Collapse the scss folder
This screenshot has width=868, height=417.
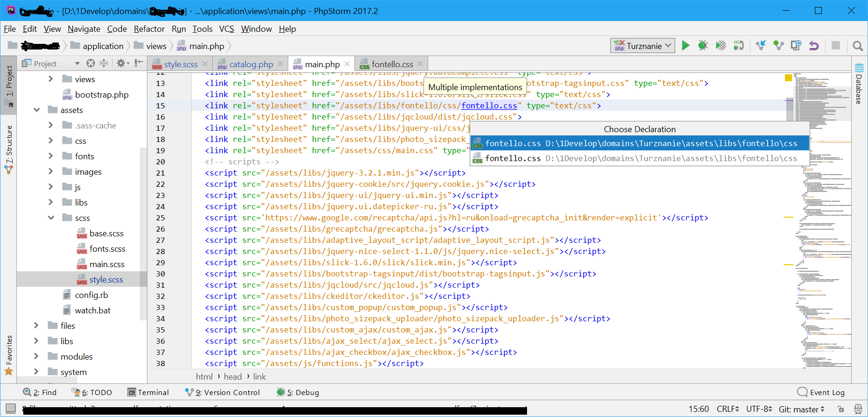click(51, 218)
